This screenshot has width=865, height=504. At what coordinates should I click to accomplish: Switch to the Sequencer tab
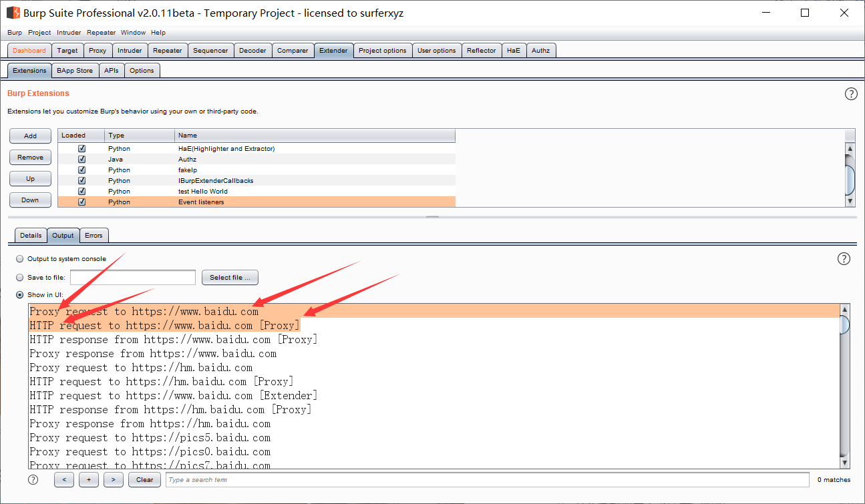click(210, 50)
